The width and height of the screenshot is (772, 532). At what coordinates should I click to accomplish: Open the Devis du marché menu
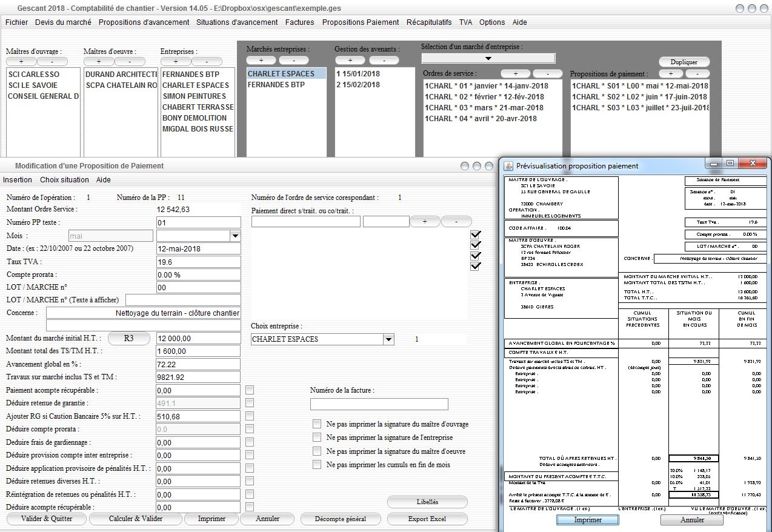(x=63, y=22)
